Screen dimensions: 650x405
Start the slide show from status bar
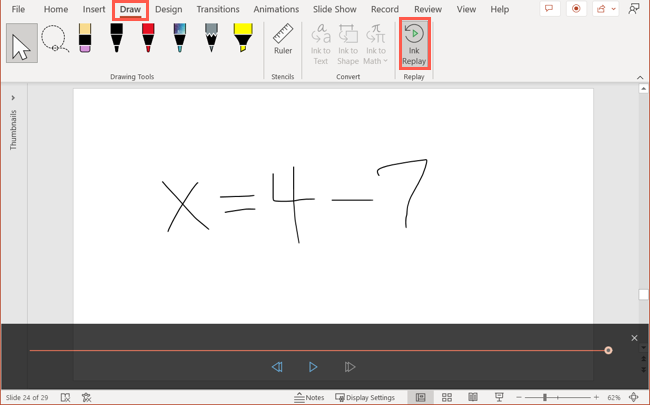point(499,398)
